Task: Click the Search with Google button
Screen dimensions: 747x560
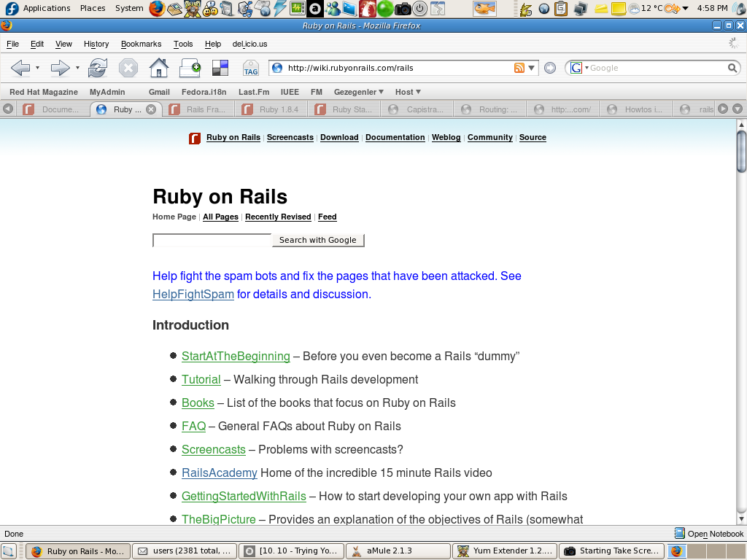Action: click(318, 240)
